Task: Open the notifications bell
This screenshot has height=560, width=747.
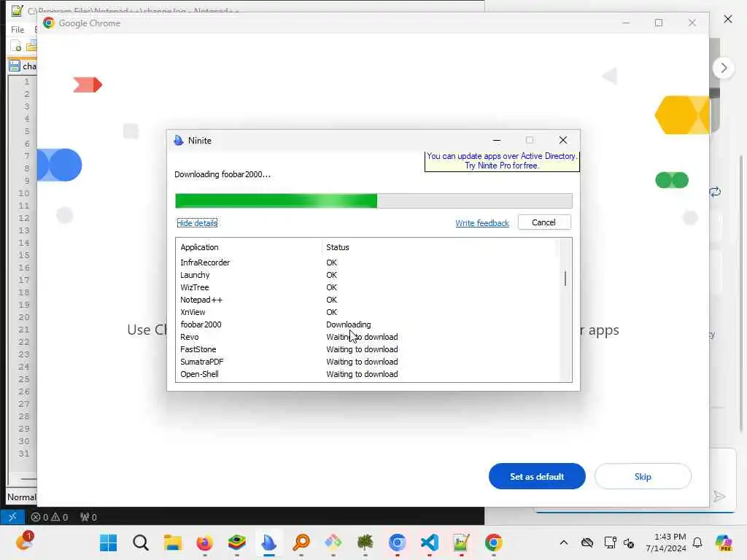Action: pyautogui.click(x=697, y=542)
